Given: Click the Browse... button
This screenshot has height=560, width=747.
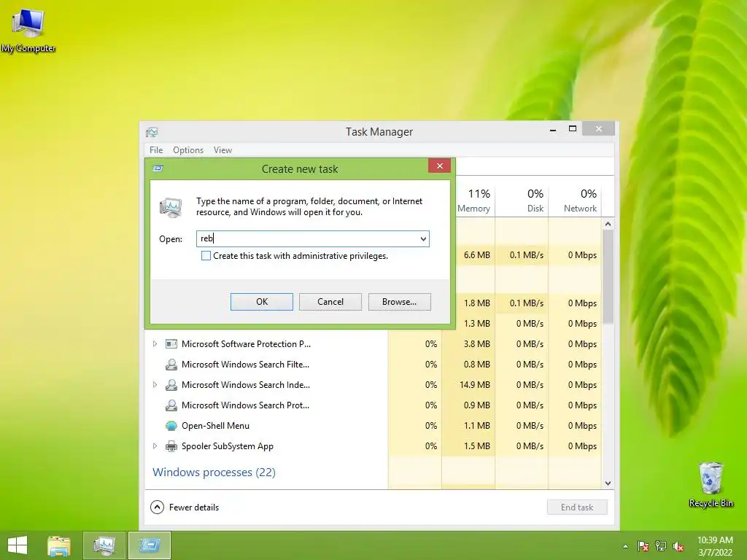Looking at the screenshot, I should (399, 301).
